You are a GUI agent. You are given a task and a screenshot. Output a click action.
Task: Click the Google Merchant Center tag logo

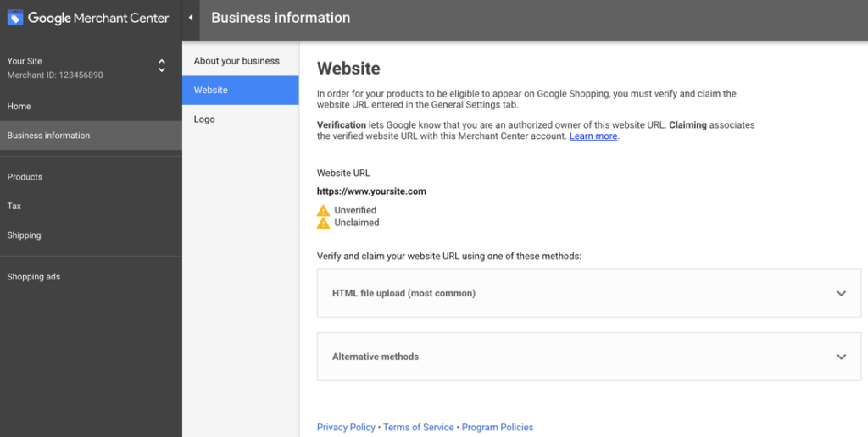(15, 18)
